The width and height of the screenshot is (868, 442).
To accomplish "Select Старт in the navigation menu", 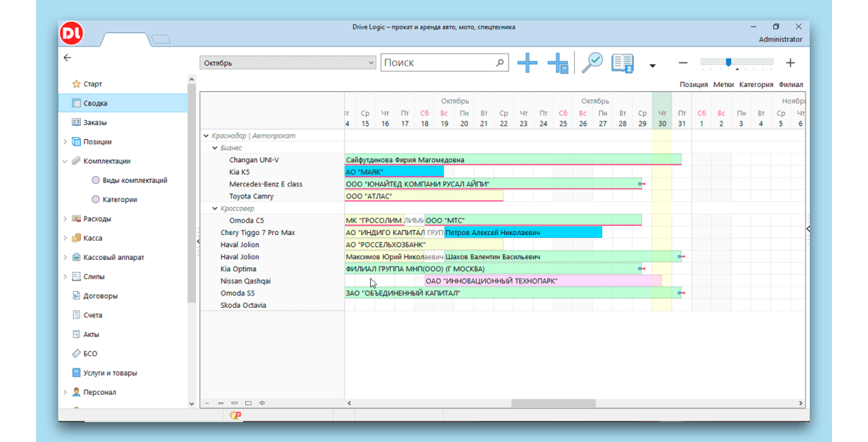I will point(93,85).
